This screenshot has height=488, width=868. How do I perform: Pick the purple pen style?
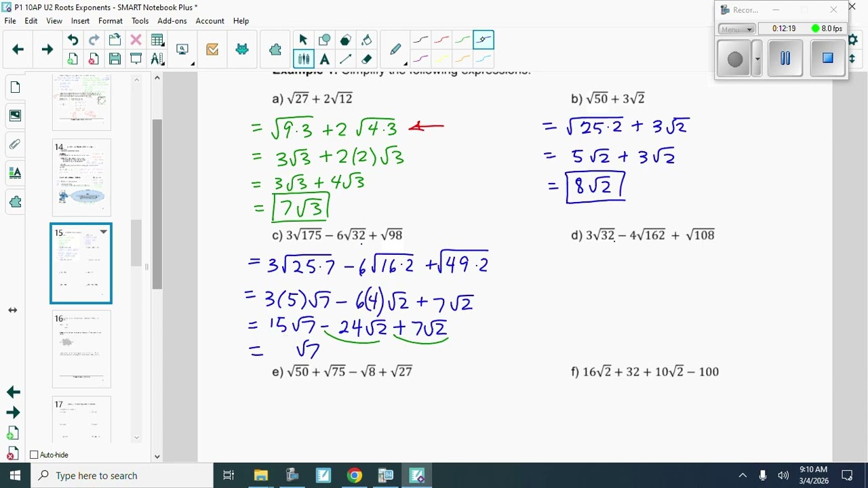420,59
